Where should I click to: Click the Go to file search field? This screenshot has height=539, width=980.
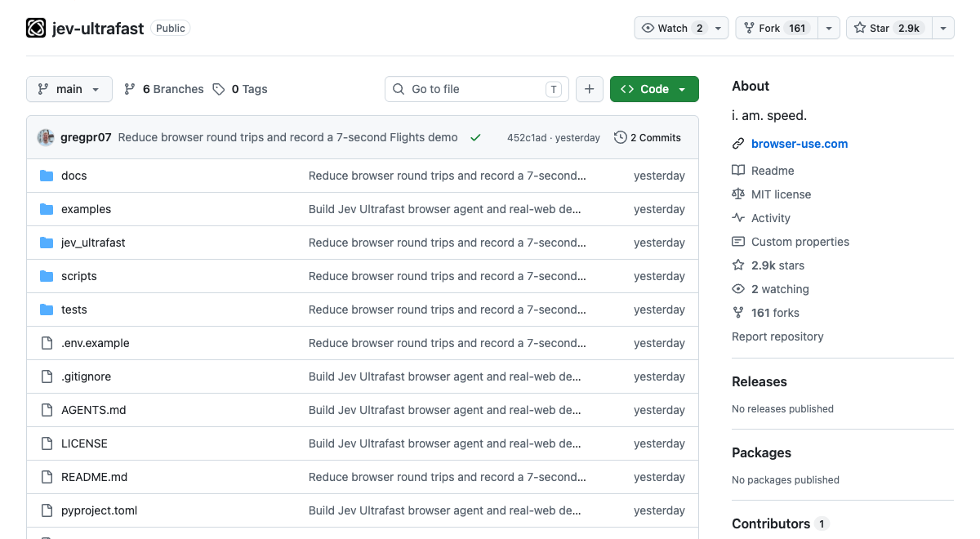(x=477, y=89)
